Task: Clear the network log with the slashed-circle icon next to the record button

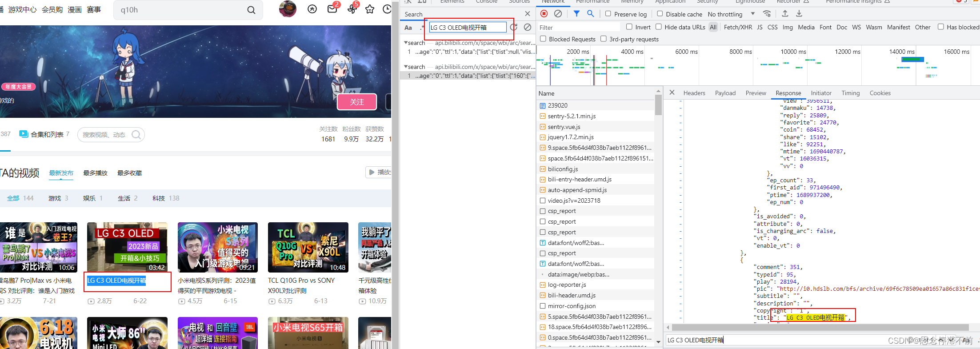Action: [x=558, y=14]
